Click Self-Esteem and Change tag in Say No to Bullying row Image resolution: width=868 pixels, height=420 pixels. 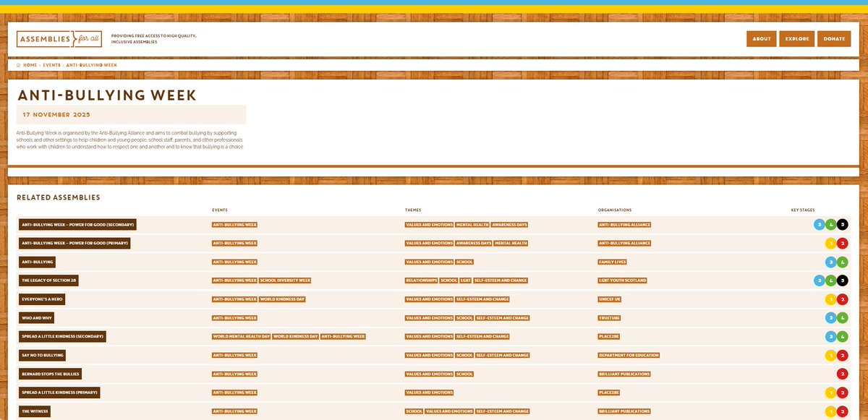[503, 355]
